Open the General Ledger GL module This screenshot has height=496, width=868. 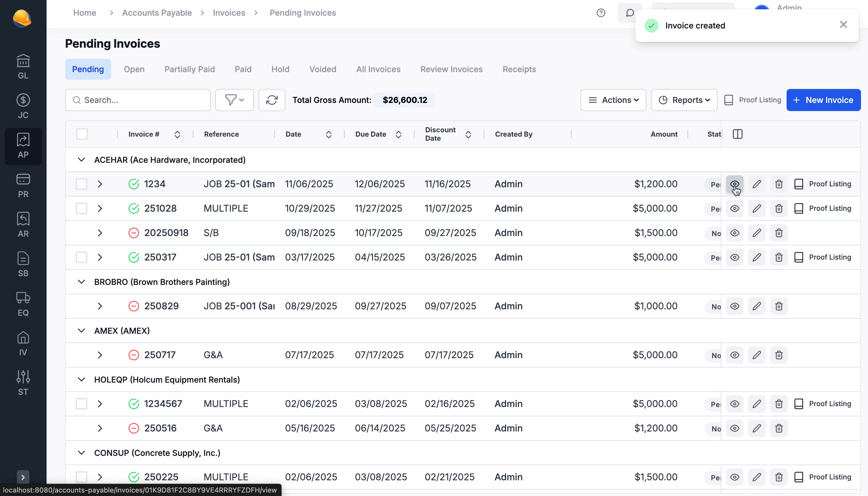click(23, 67)
